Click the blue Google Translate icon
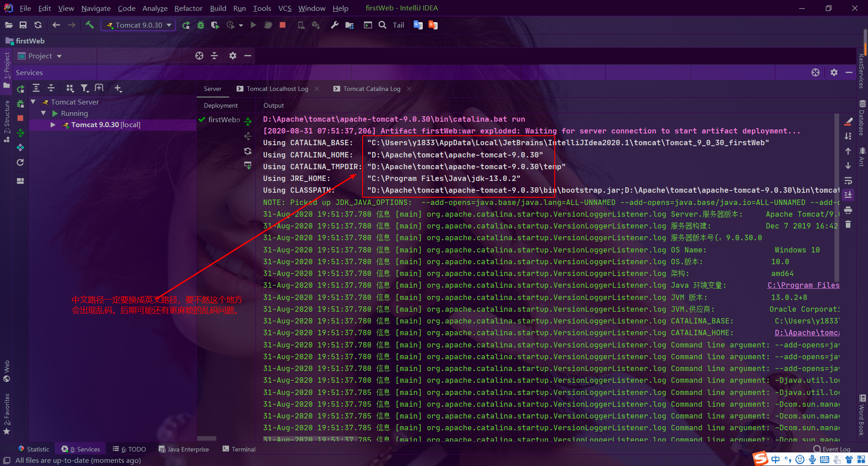Image resolution: width=868 pixels, height=466 pixels. [x=418, y=25]
